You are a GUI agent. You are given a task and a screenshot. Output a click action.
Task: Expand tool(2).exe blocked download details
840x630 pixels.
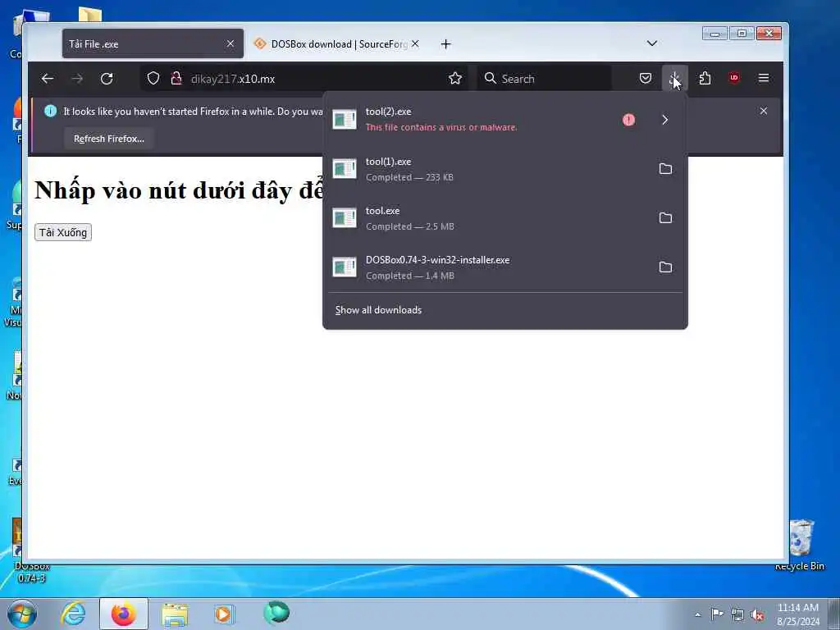(664, 120)
